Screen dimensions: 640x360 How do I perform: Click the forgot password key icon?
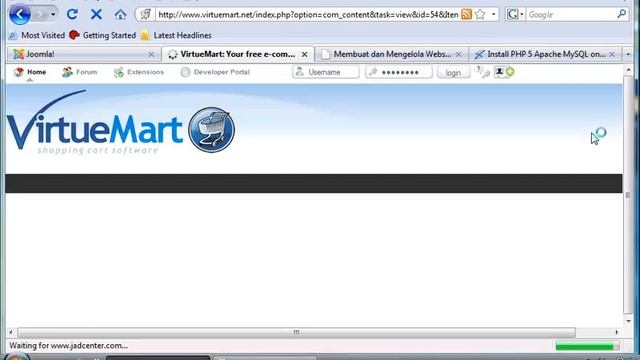click(x=482, y=72)
